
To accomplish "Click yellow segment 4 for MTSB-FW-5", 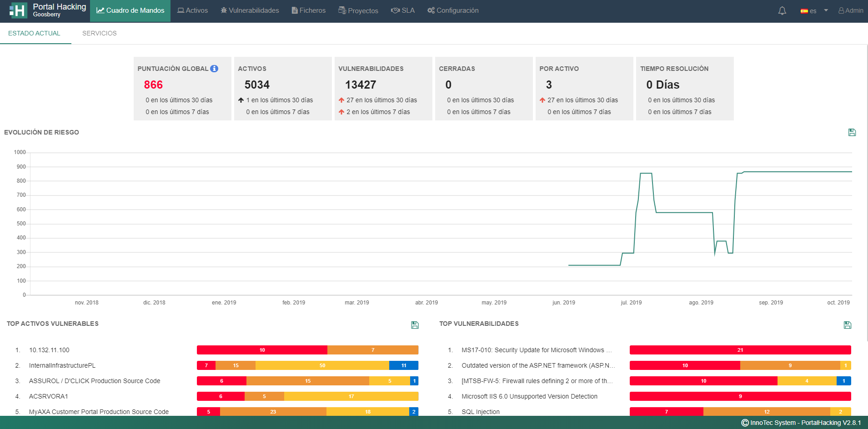I will [x=807, y=381].
